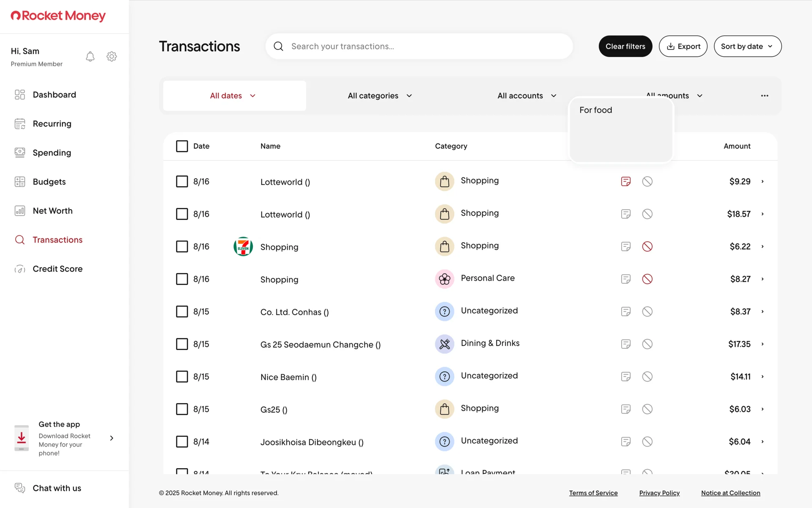Select all transactions with header checkbox
The height and width of the screenshot is (508, 812).
[x=182, y=146]
